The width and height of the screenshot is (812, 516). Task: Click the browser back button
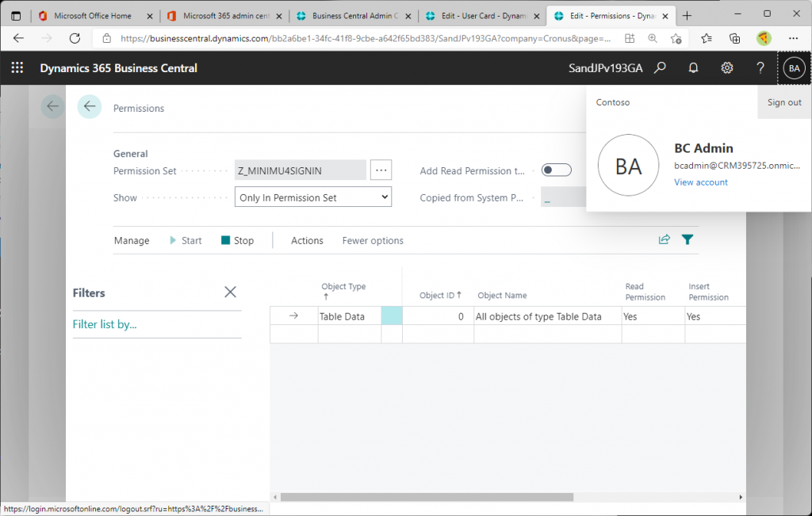point(19,38)
